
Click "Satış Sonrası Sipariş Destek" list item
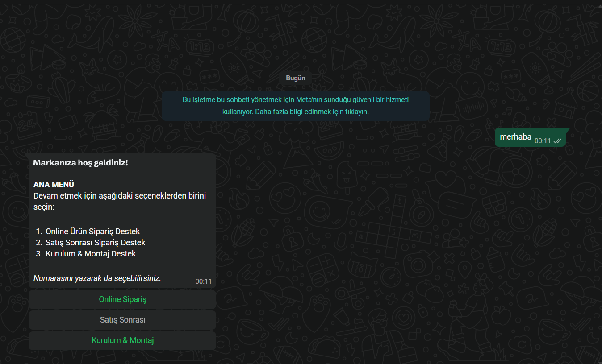(x=96, y=243)
